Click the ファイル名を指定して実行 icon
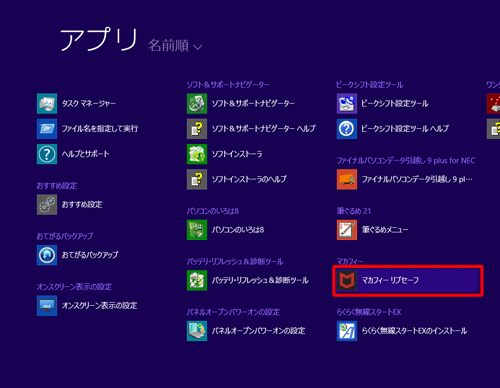The height and width of the screenshot is (388, 500). (x=47, y=129)
